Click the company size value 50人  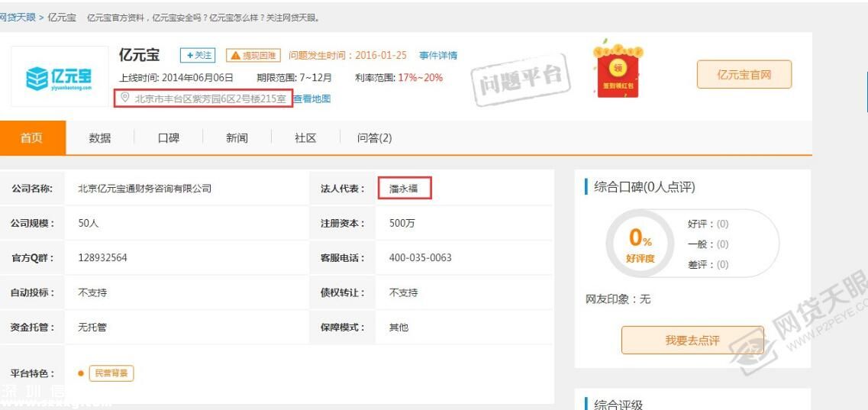tap(89, 224)
